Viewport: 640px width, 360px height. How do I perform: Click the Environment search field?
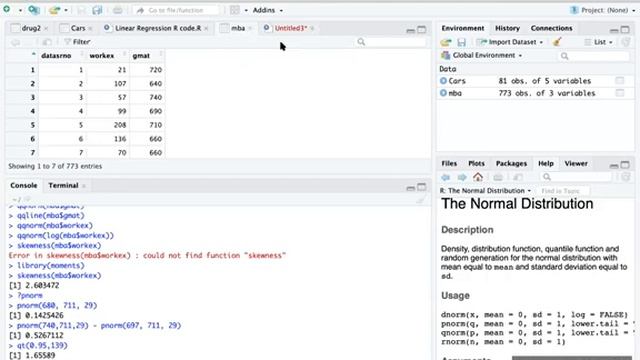click(x=594, y=56)
